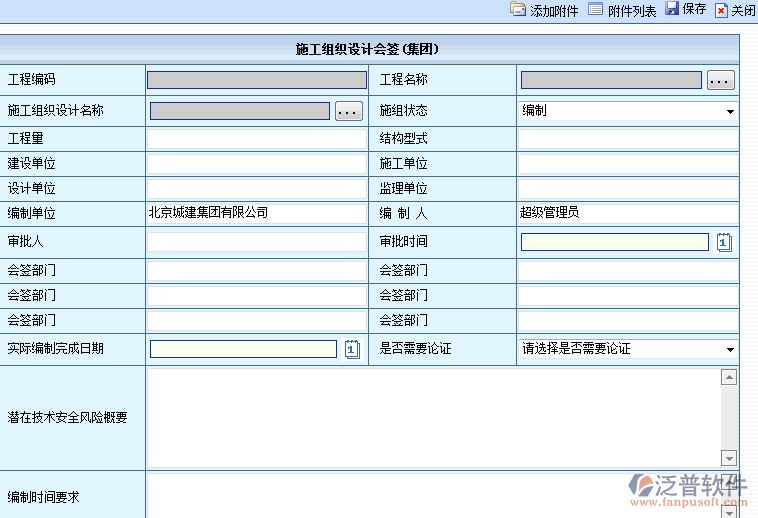Focus the 结构型式 text field
This screenshot has height=518, width=758.
[x=628, y=139]
